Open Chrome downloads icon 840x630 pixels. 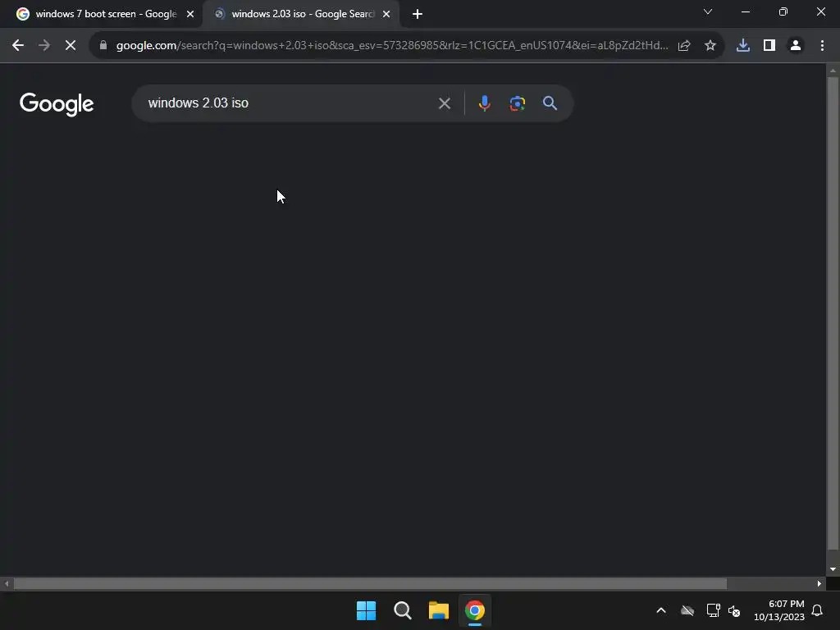(743, 46)
